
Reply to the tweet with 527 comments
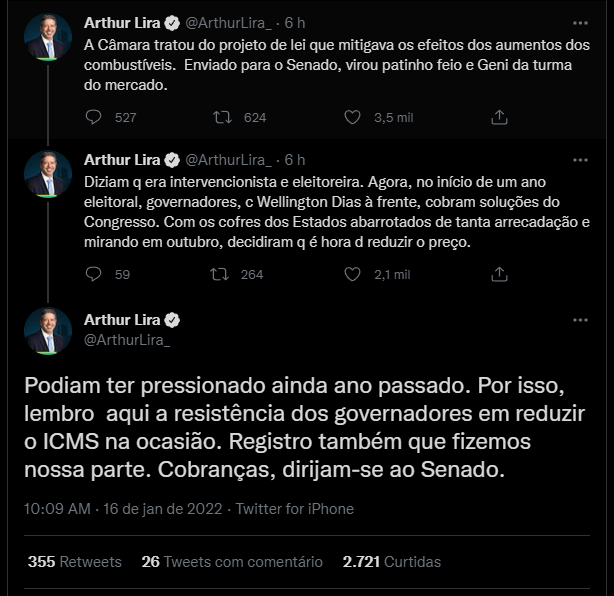coord(93,117)
